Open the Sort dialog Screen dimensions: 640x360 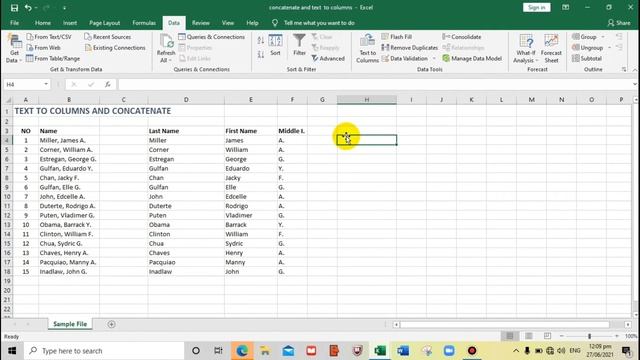[275, 45]
